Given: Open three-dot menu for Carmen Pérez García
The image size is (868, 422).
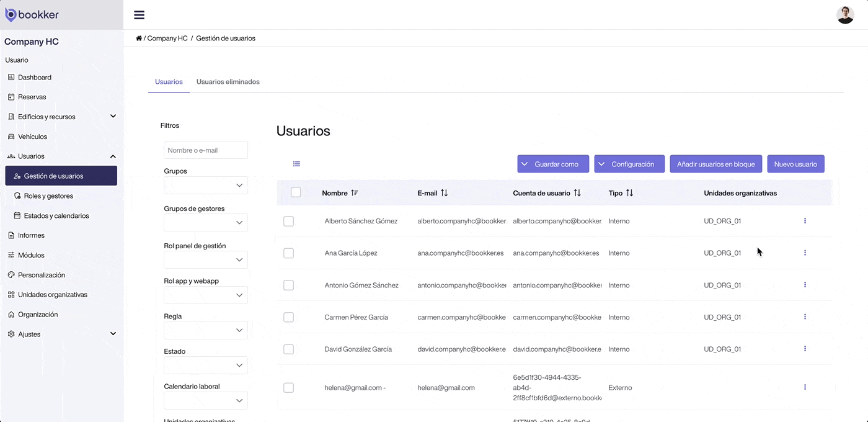Looking at the screenshot, I should [x=805, y=316].
